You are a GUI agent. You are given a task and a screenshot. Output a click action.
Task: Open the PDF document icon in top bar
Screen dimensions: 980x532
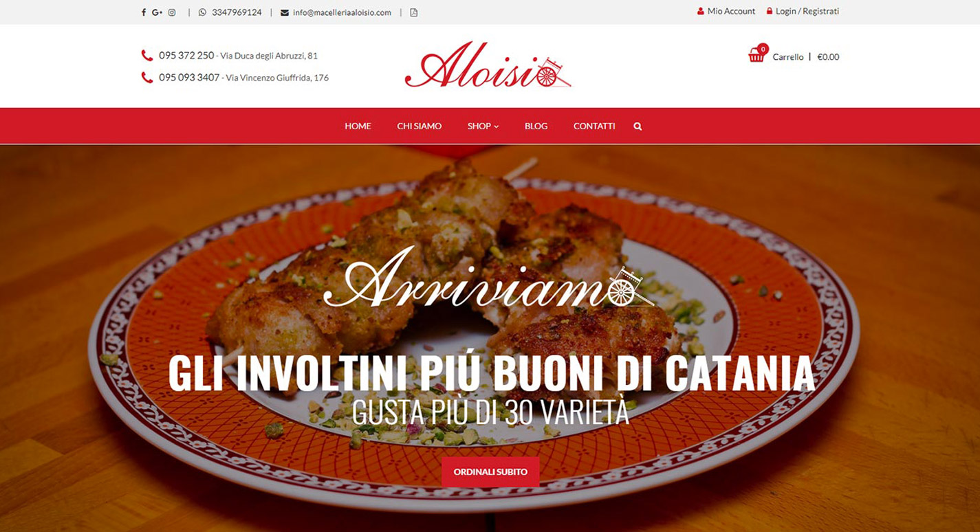pyautogui.click(x=413, y=12)
